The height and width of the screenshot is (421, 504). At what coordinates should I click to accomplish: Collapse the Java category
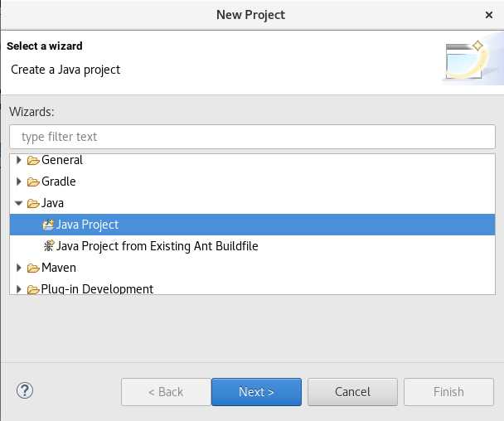tap(18, 203)
